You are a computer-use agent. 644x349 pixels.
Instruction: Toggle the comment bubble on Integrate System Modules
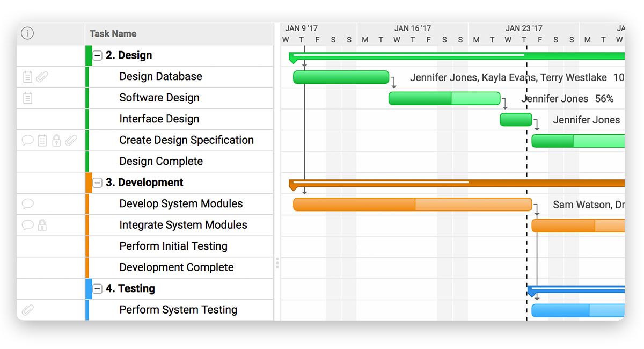[x=27, y=225]
